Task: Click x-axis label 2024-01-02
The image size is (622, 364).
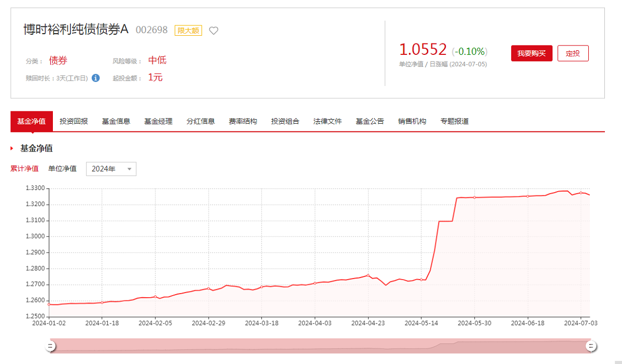Action: tap(49, 323)
